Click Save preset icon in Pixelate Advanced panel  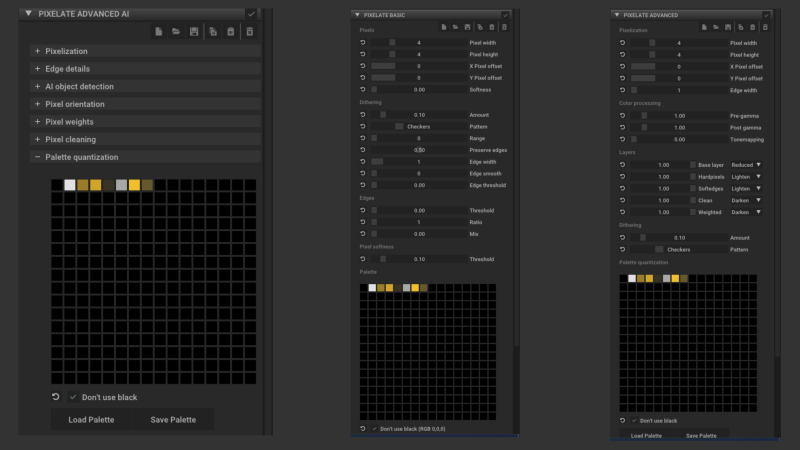[728, 27]
